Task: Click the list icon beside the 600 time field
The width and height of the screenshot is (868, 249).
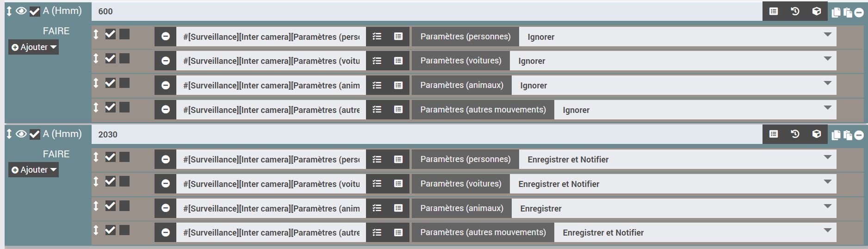Action: [773, 12]
